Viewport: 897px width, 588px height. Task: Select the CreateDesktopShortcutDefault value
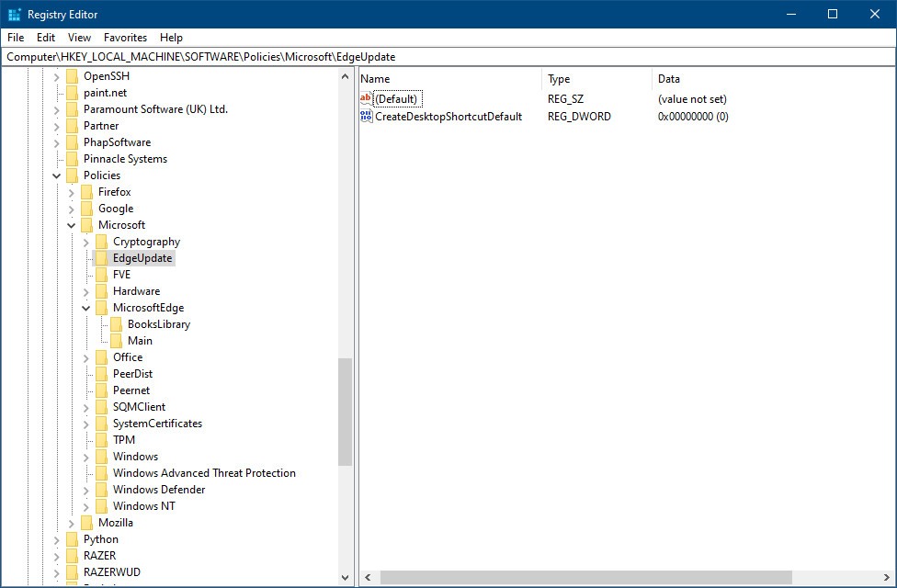click(448, 117)
